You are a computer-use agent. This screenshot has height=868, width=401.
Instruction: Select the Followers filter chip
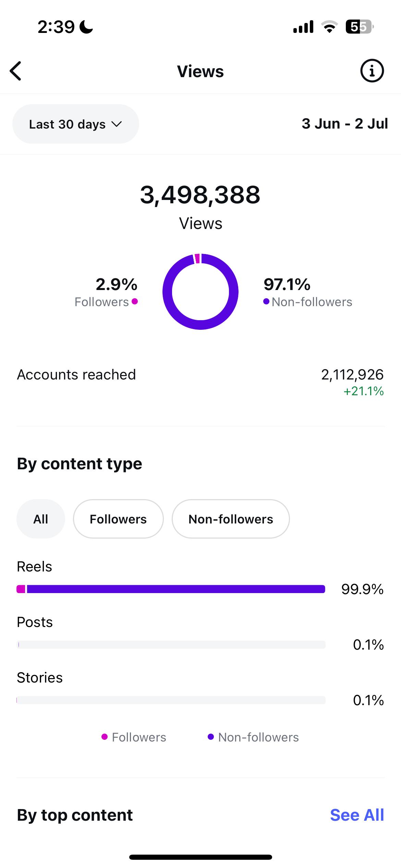pyautogui.click(x=118, y=519)
